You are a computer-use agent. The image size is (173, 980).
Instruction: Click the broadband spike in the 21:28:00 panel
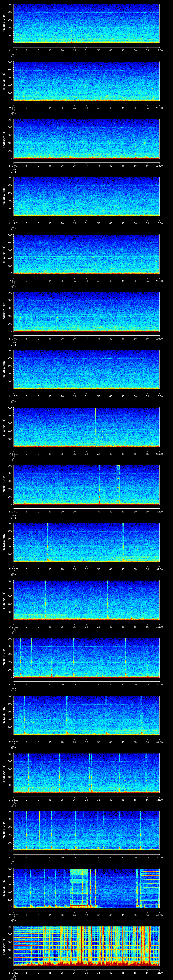click(x=95, y=427)
